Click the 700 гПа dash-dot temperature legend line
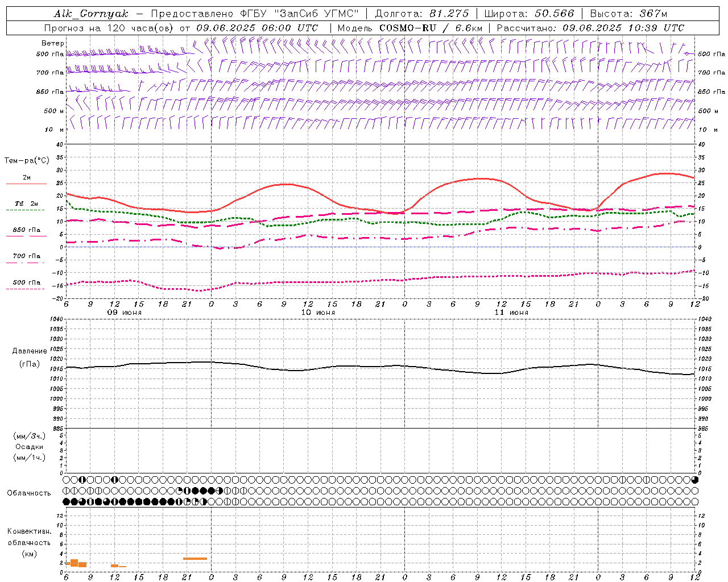This screenshot has height=582, width=728. pyautogui.click(x=26, y=263)
